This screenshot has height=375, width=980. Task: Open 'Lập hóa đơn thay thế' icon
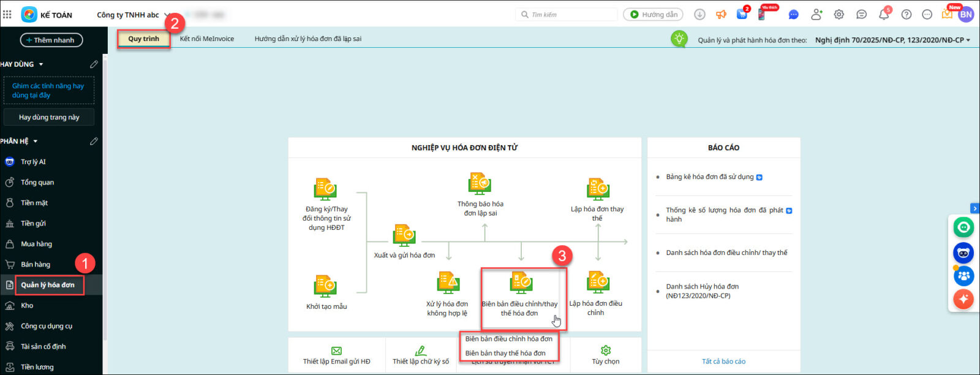tap(597, 189)
